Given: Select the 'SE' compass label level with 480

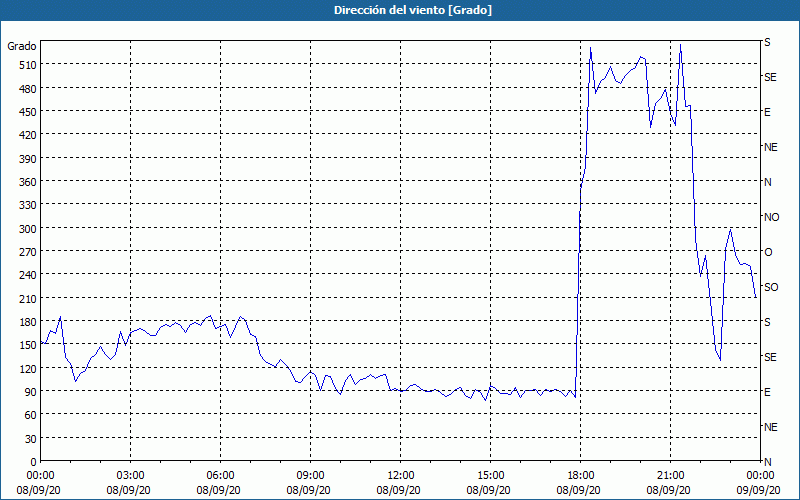Looking at the screenshot, I should [770, 77].
